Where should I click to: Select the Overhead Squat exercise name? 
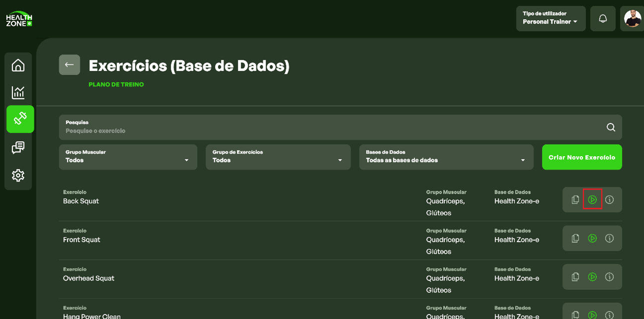88,278
